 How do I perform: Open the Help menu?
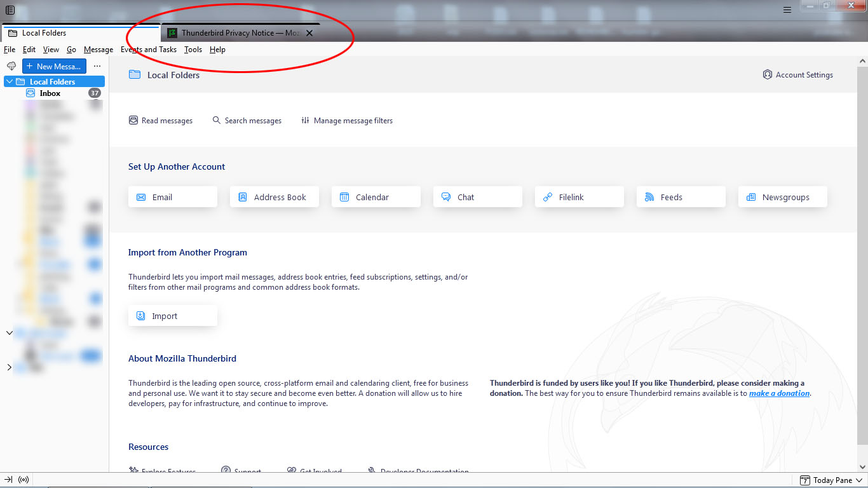point(217,50)
